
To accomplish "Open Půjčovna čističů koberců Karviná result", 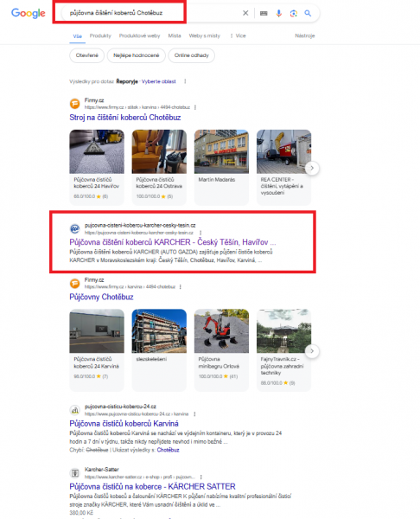I will point(124,424).
